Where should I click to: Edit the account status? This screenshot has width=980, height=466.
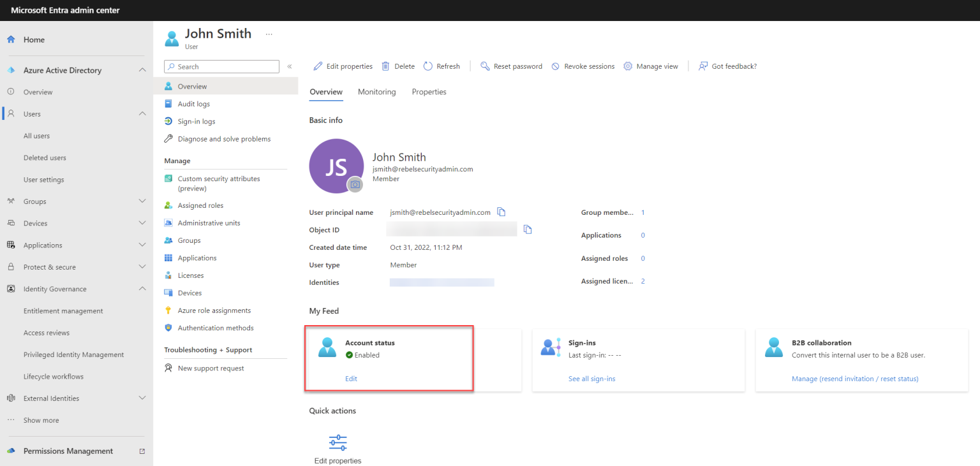[x=351, y=378]
